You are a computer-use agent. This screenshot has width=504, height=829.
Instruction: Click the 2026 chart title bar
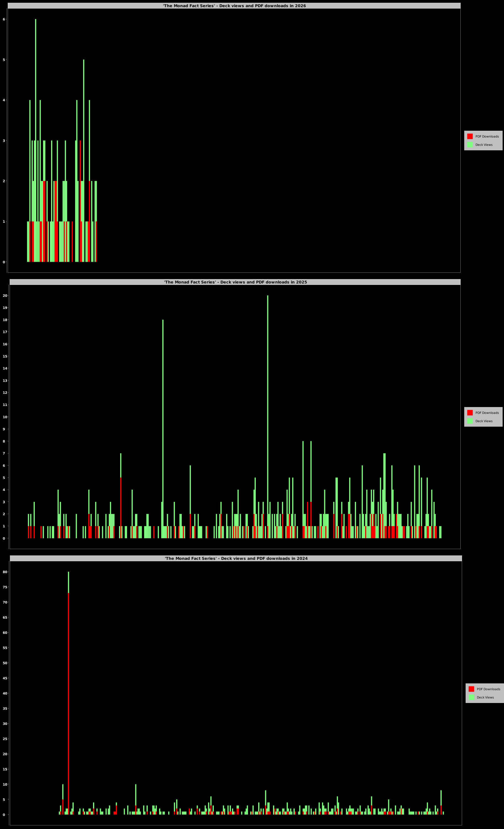tap(234, 6)
